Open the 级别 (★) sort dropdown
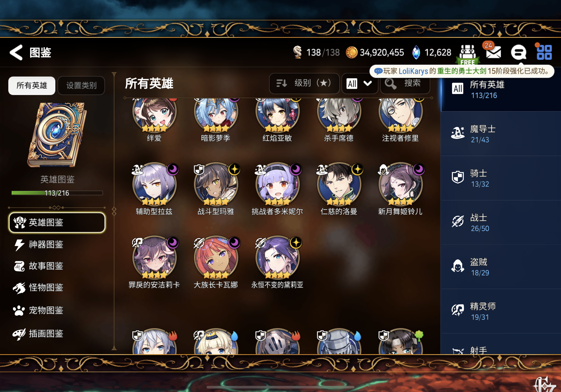Image resolution: width=561 pixels, height=392 pixels. (304, 83)
